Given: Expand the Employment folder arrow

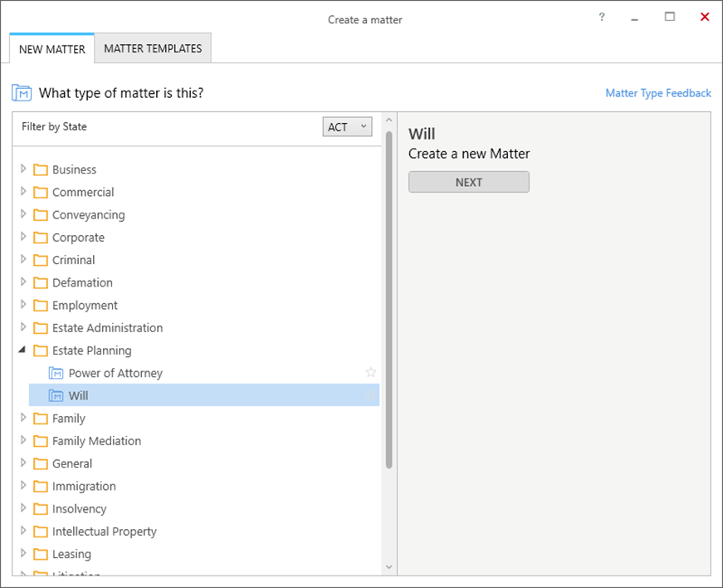Looking at the screenshot, I should [22, 305].
